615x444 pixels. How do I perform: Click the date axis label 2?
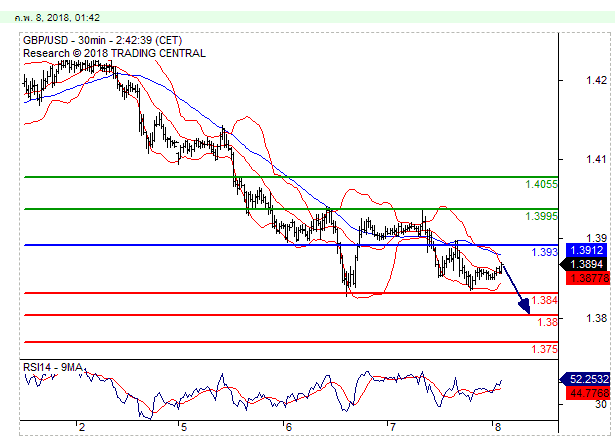82,427
